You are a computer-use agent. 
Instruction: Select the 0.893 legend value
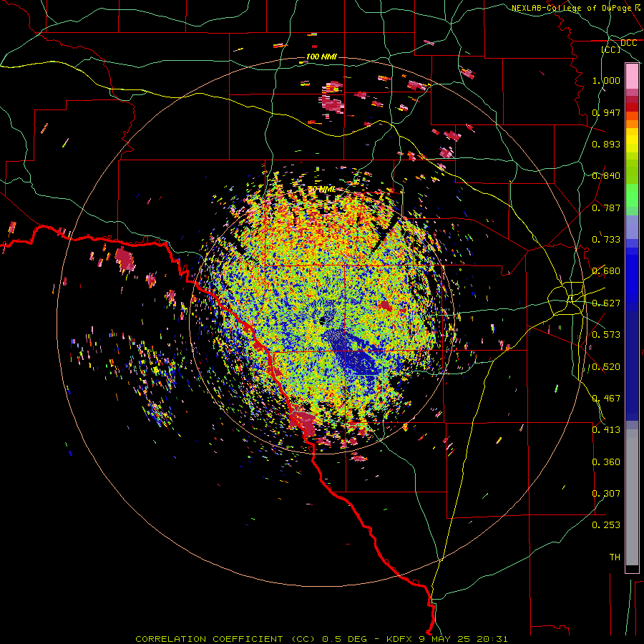[606, 144]
